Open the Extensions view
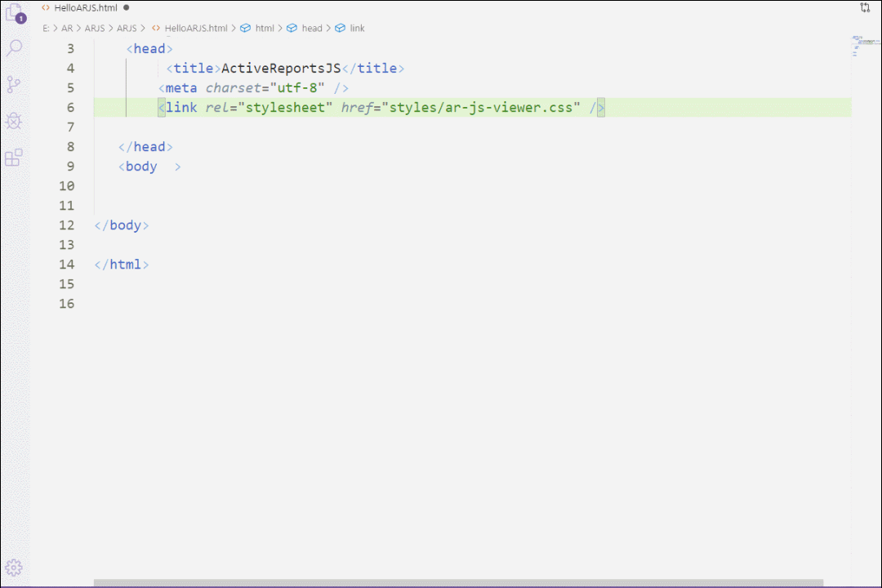Image resolution: width=882 pixels, height=588 pixels. coord(14,158)
